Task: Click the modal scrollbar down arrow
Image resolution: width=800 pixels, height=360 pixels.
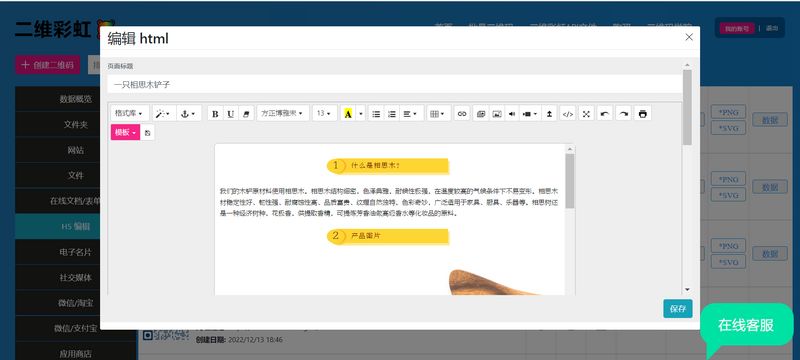Action: point(687,290)
